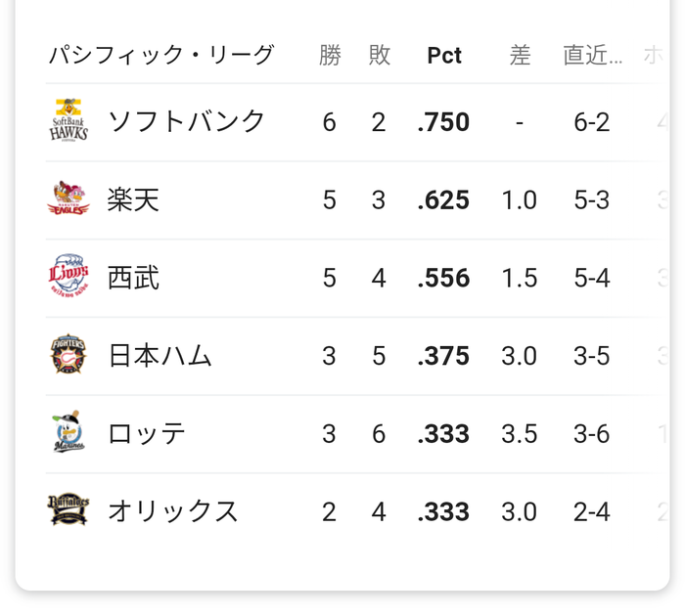
Task: Click the Lotte Marines team logo
Action: [x=68, y=432]
